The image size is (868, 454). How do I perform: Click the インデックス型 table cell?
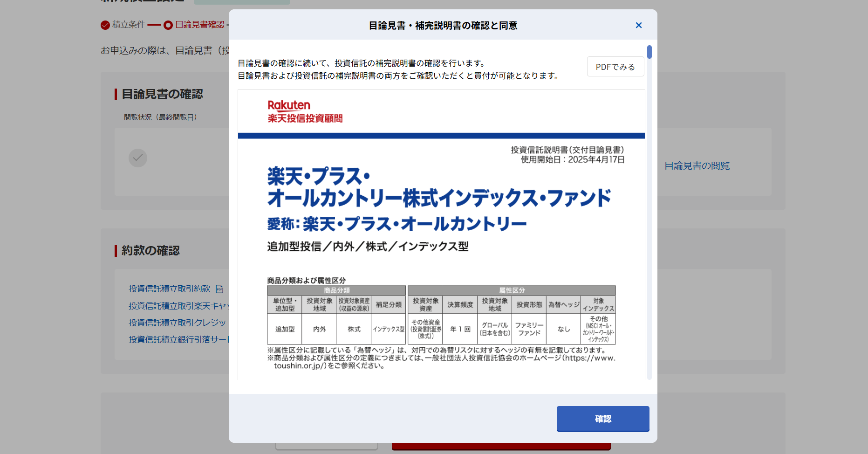(389, 329)
